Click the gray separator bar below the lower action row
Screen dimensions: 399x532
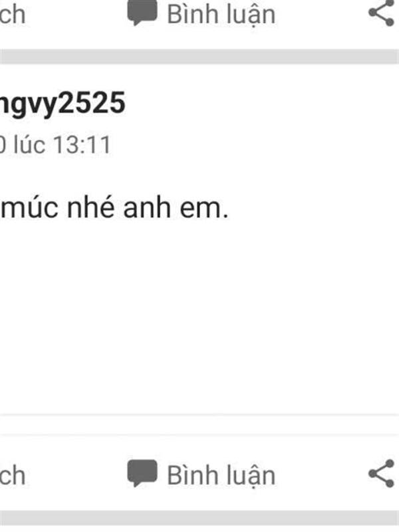click(x=199, y=518)
